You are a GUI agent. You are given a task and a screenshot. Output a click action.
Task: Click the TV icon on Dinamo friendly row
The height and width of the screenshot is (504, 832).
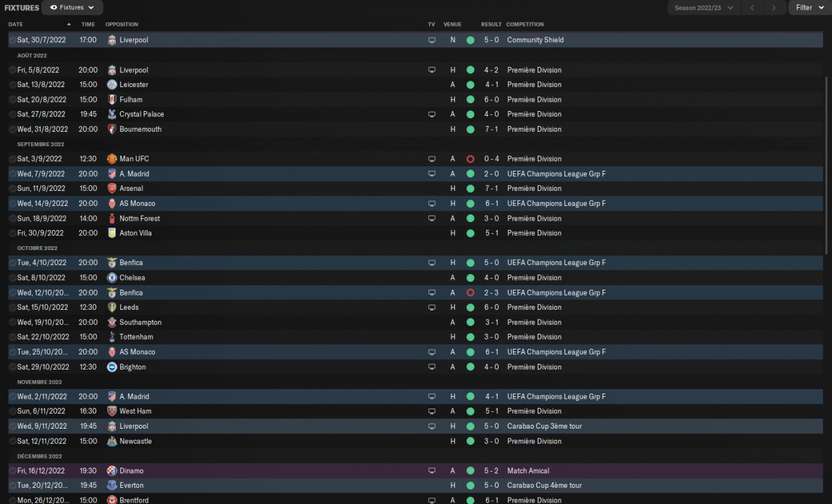click(x=432, y=471)
